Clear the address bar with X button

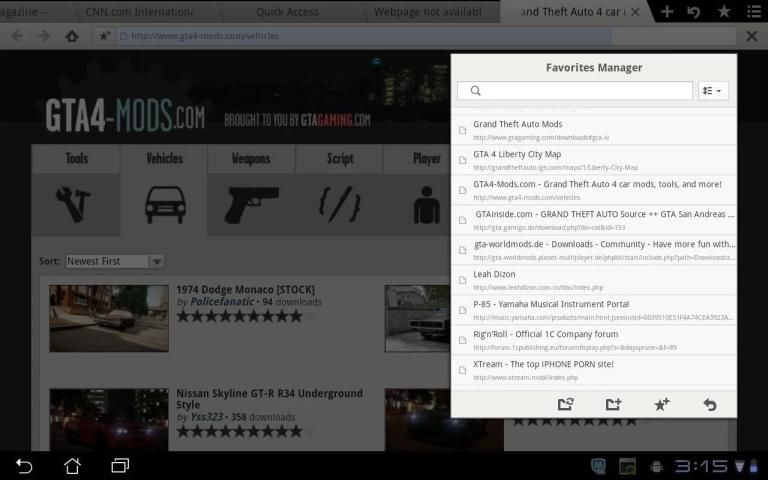pos(751,36)
